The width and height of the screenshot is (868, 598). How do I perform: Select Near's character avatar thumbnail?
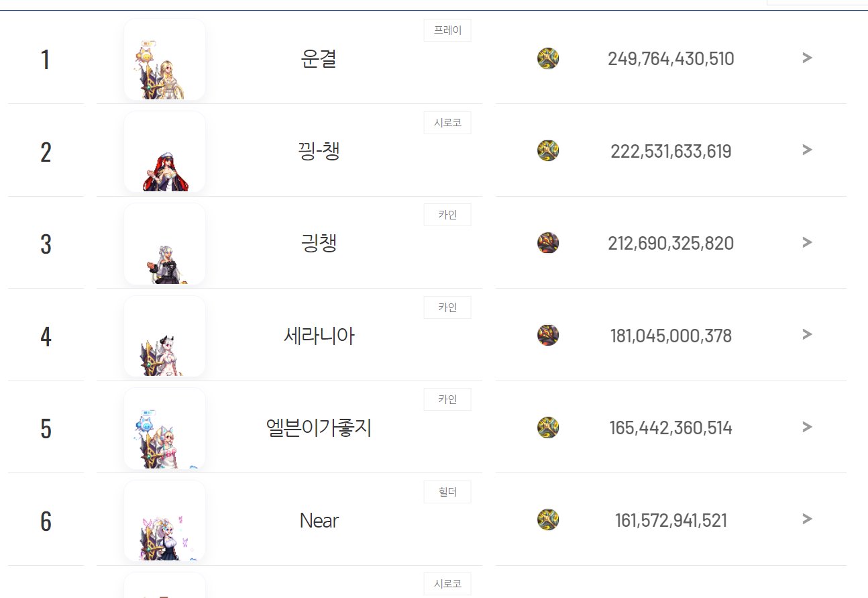(164, 521)
